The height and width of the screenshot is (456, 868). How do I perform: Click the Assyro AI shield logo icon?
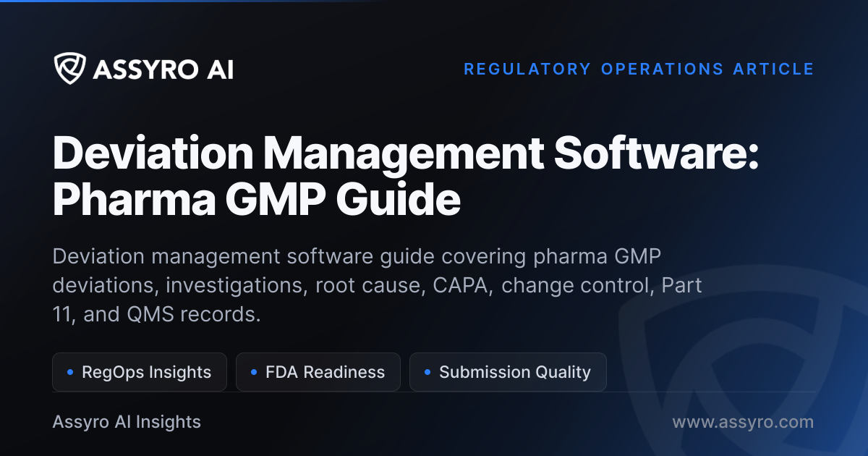click(x=69, y=69)
